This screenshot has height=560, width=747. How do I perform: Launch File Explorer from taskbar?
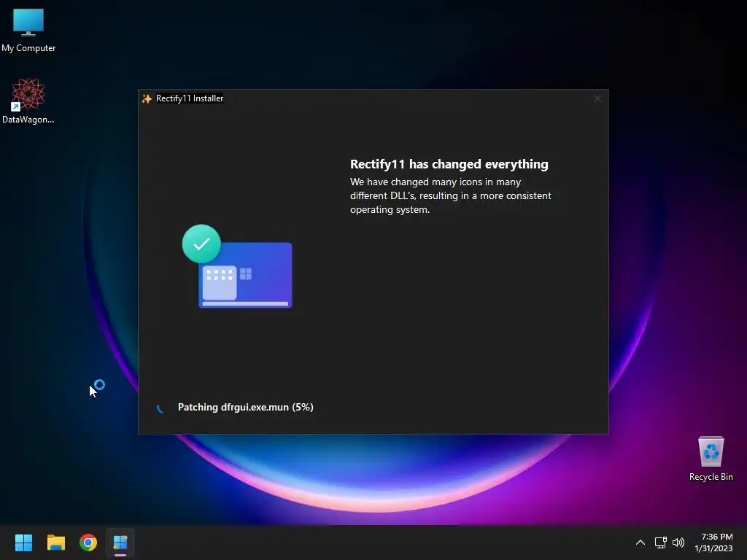55,542
